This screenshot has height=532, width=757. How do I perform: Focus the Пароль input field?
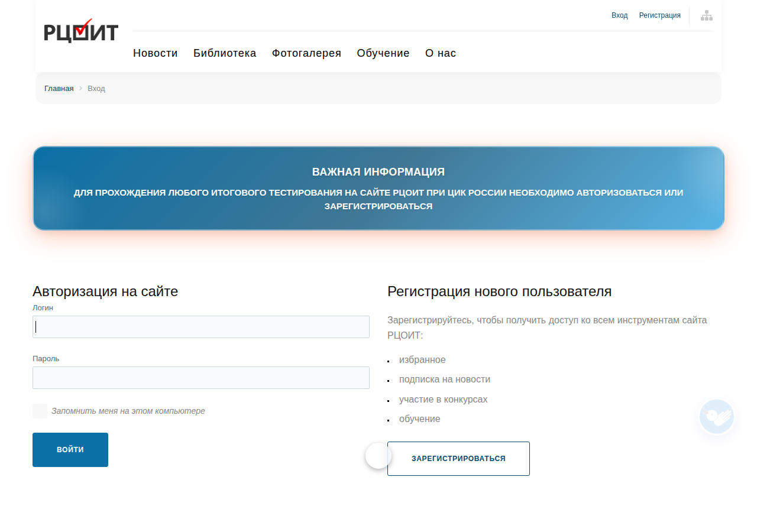201,378
